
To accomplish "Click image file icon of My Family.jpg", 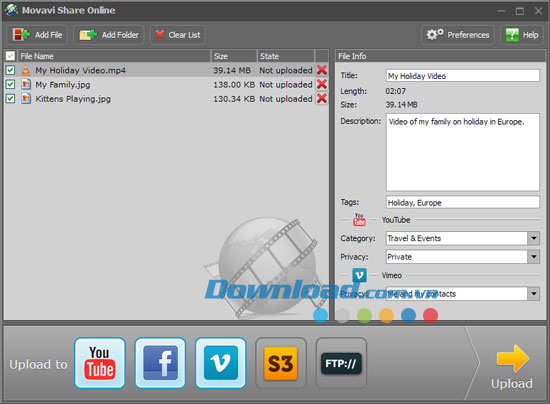I will click(x=26, y=84).
